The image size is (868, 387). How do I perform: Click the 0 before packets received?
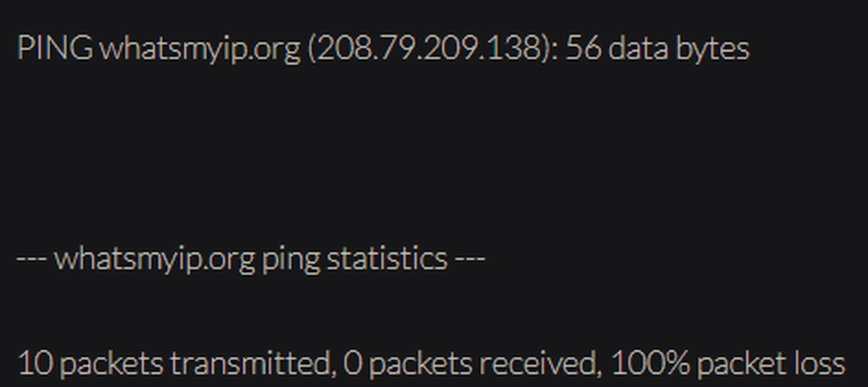(352, 362)
